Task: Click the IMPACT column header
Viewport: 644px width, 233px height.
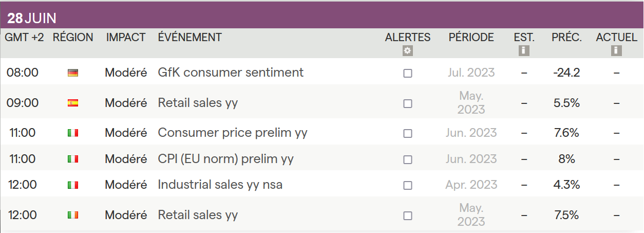Action: pos(126,37)
